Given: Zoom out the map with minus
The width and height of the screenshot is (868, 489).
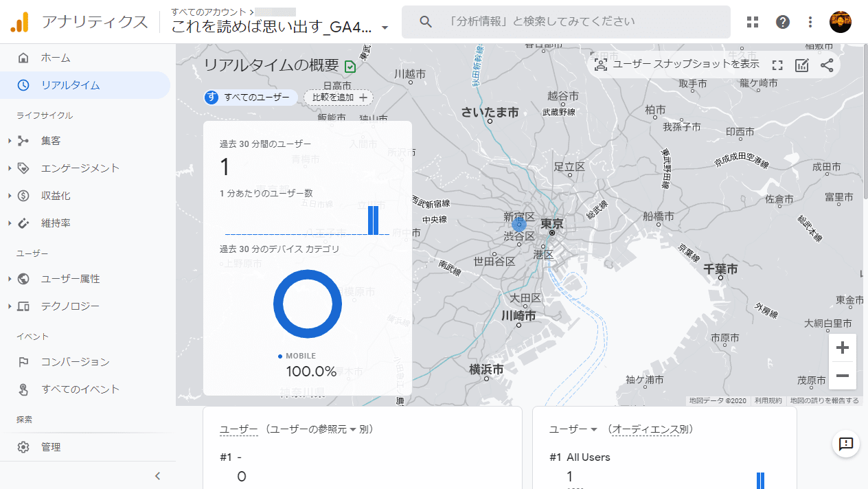Looking at the screenshot, I should coord(843,376).
